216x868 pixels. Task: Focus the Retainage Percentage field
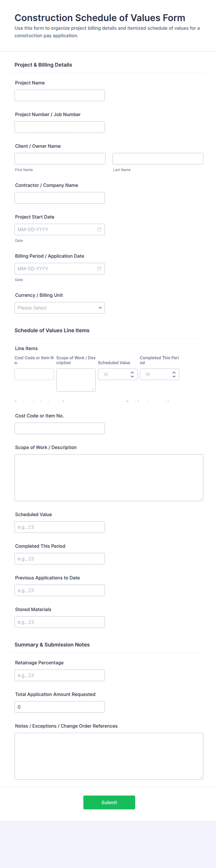click(x=60, y=675)
